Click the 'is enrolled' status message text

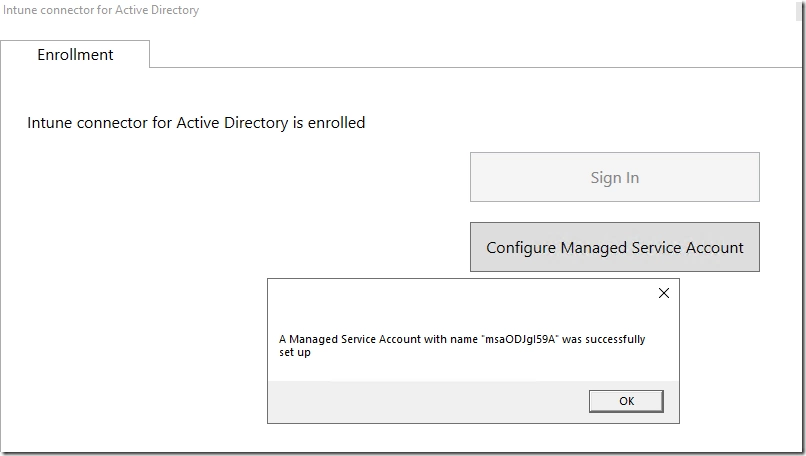click(328, 123)
